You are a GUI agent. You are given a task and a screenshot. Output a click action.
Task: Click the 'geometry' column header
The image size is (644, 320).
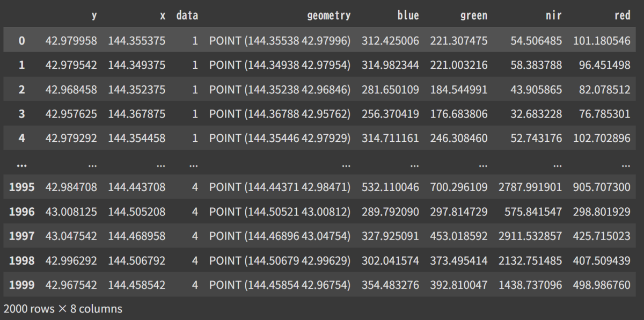point(328,16)
